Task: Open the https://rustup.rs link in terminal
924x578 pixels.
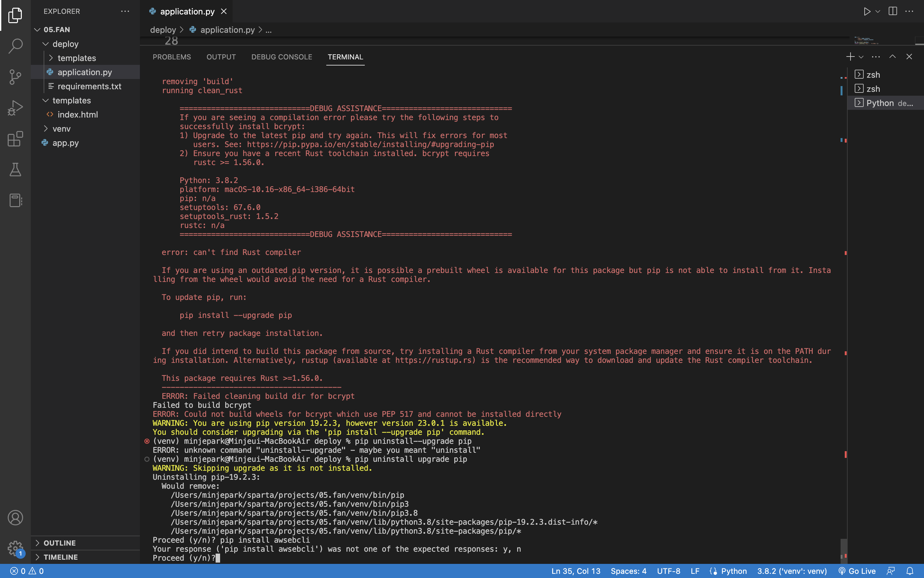Action: (x=434, y=360)
